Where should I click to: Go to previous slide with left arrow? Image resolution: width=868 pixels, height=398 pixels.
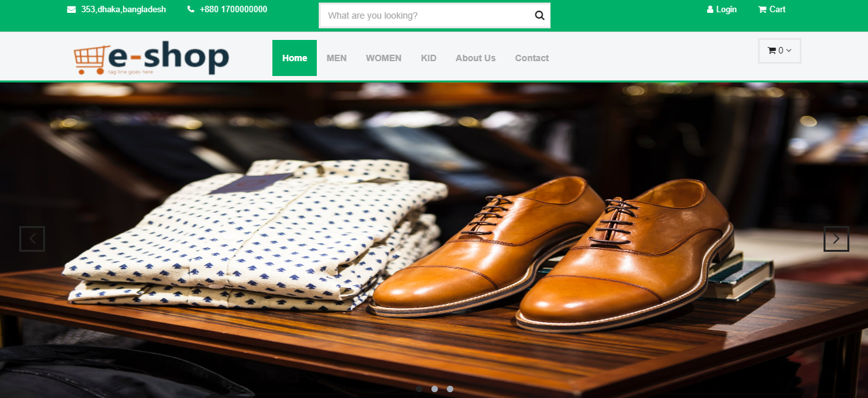pyautogui.click(x=32, y=239)
